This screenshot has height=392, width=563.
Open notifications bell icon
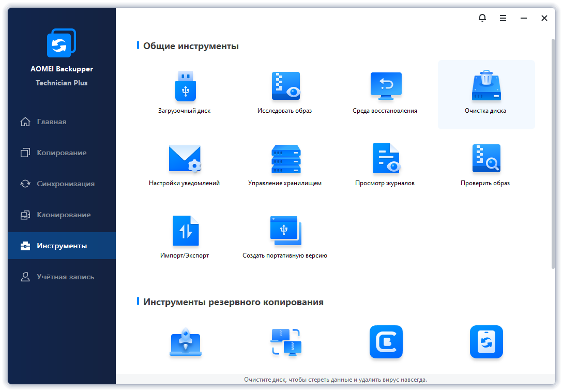[482, 18]
